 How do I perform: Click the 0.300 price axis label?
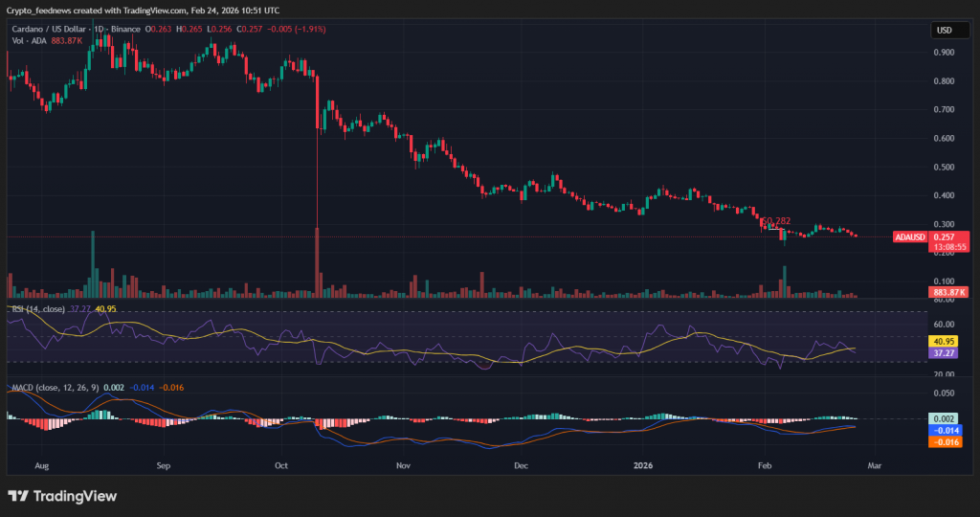coord(944,224)
